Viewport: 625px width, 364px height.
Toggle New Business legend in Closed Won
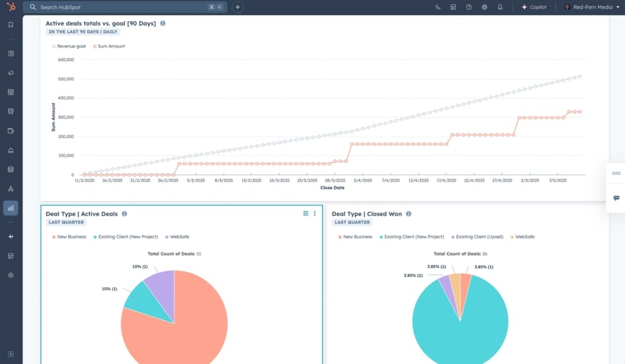355,237
